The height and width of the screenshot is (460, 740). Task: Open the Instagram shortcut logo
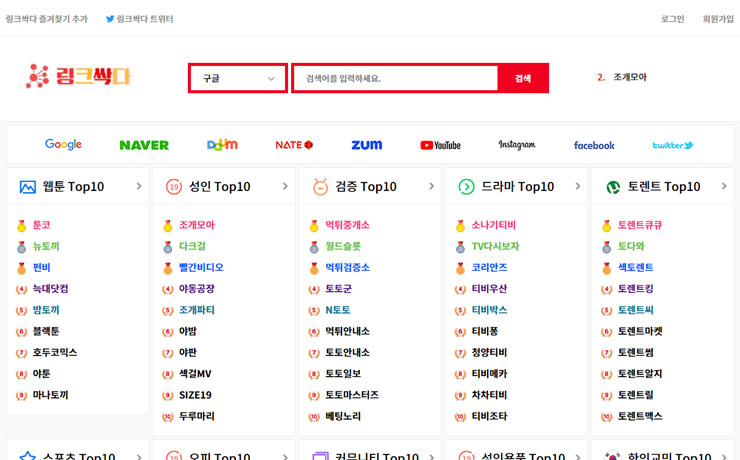pyautogui.click(x=517, y=145)
